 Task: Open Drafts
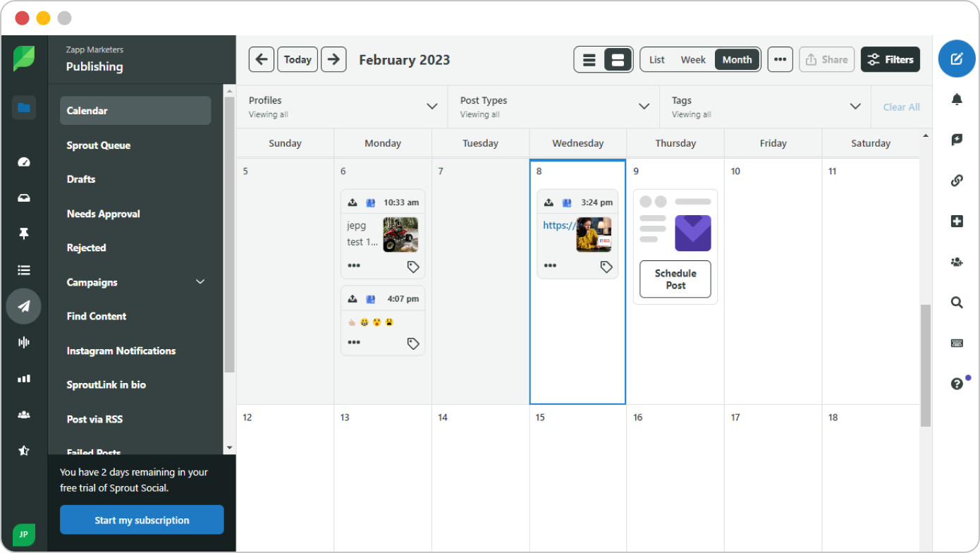pyautogui.click(x=81, y=179)
